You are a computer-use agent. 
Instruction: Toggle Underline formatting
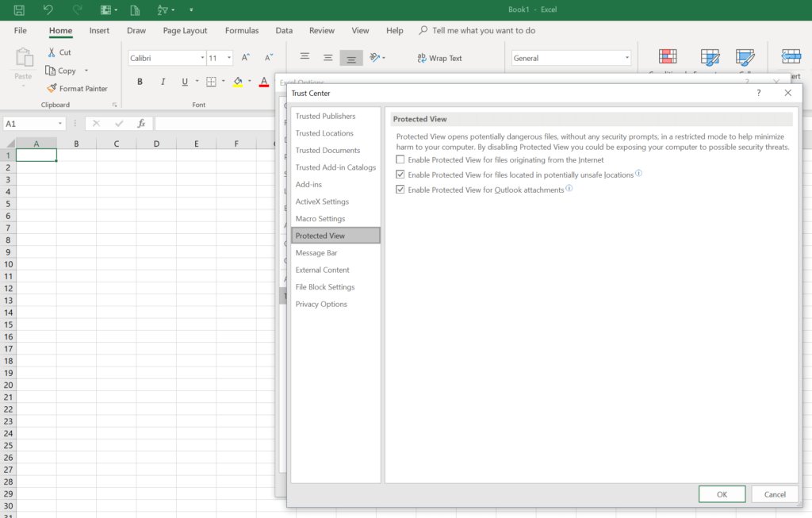[x=185, y=82]
